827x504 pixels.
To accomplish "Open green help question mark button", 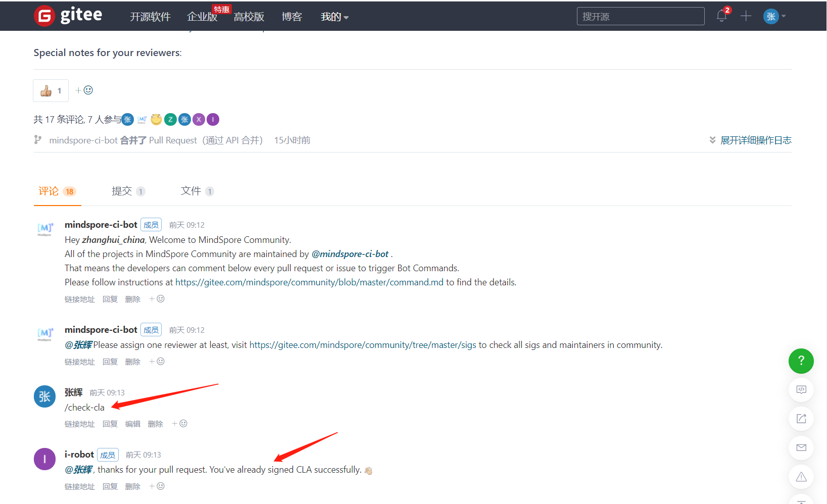I will (801, 361).
